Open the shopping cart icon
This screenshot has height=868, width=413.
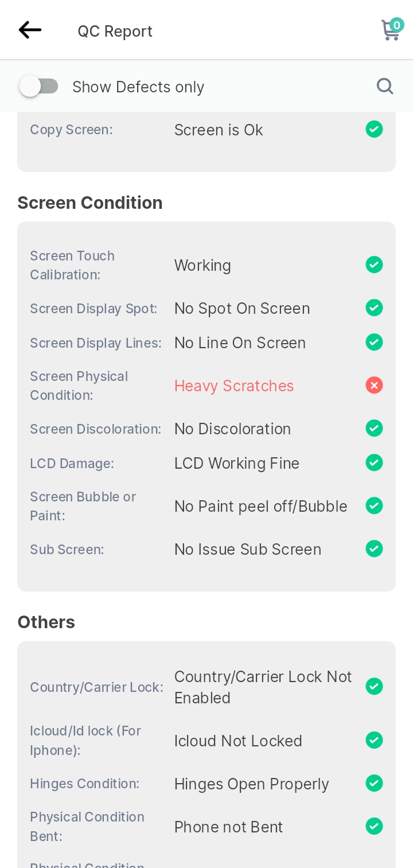pyautogui.click(x=390, y=31)
